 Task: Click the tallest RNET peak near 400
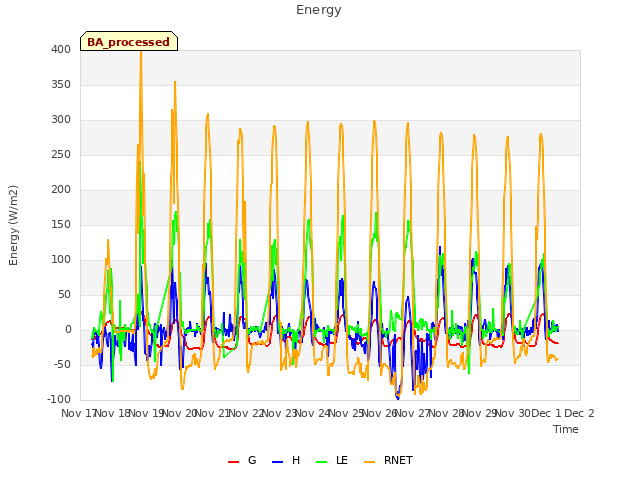(x=141, y=52)
